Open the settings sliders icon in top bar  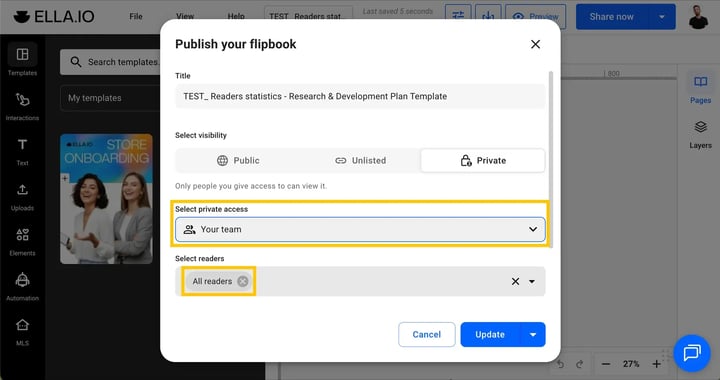point(458,17)
